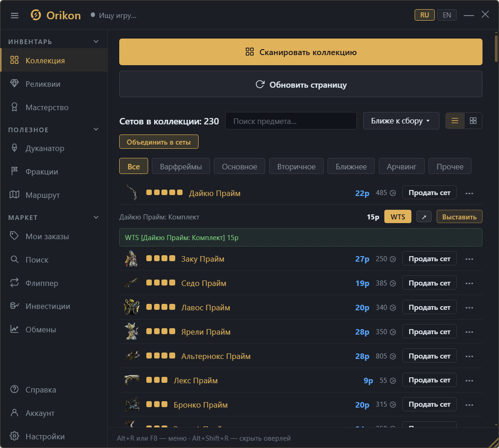Open more options for Лекс Прайм

(469, 381)
